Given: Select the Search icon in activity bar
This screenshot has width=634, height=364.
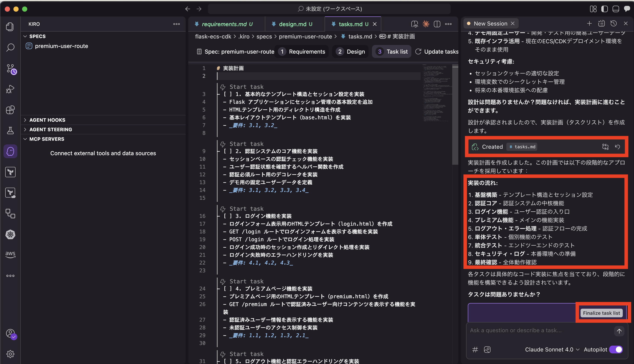Looking at the screenshot, I should click(x=10, y=47).
